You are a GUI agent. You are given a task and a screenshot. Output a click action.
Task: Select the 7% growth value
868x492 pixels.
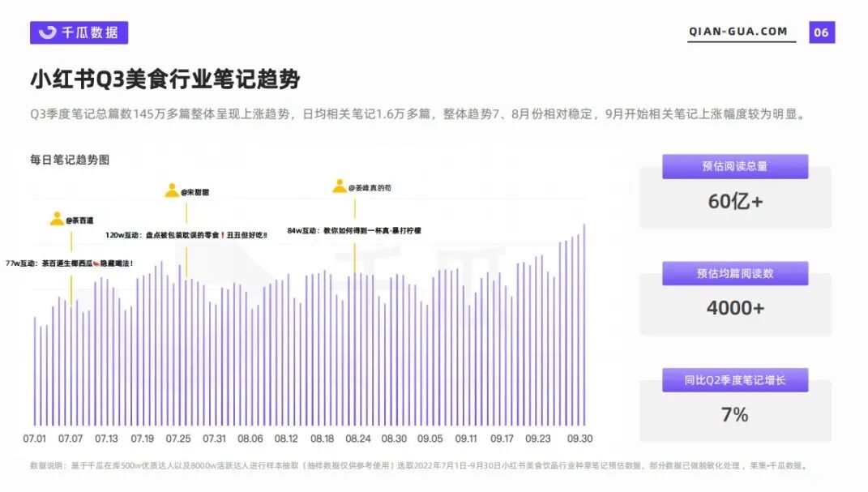click(734, 414)
